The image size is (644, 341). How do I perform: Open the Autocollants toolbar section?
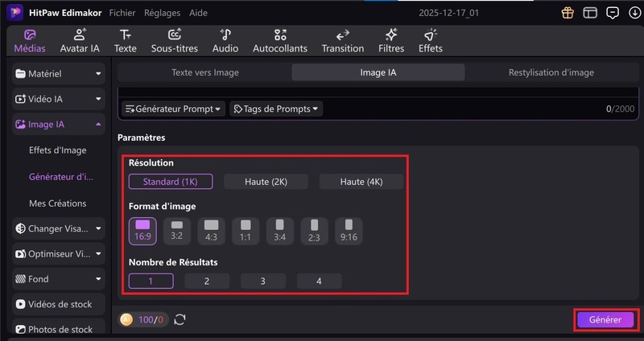280,41
